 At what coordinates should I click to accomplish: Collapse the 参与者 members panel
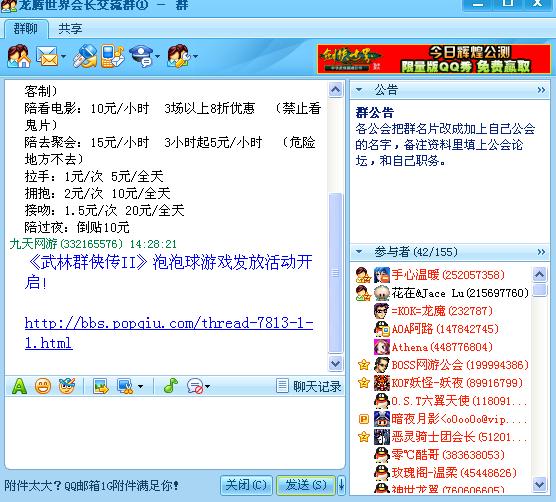(x=359, y=252)
